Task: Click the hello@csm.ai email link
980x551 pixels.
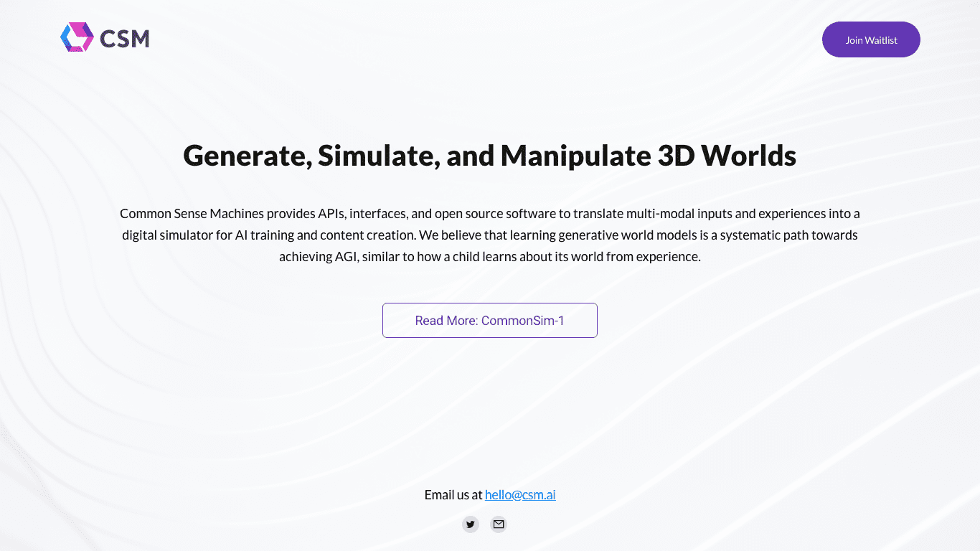Action: pyautogui.click(x=520, y=495)
